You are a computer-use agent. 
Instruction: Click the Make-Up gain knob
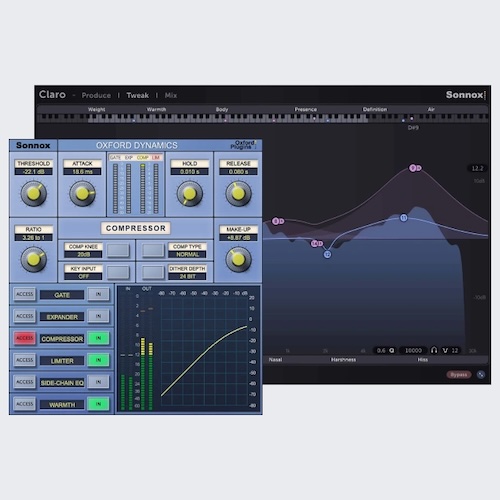click(238, 259)
